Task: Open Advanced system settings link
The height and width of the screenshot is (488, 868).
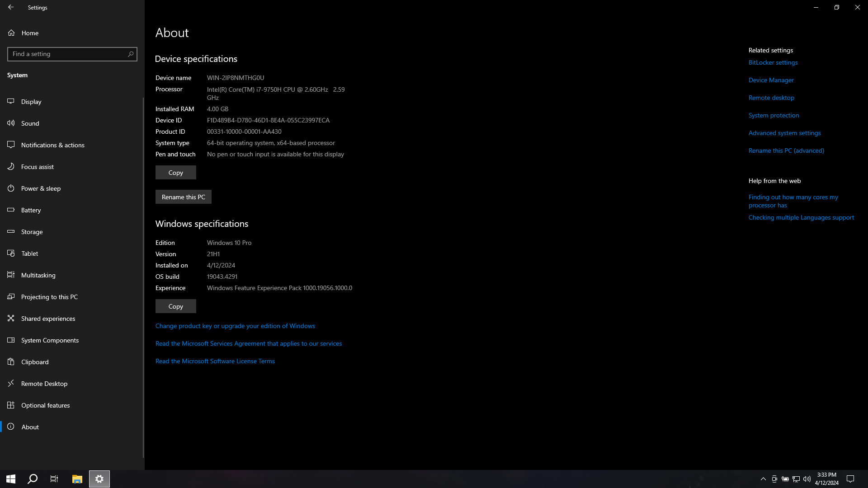Action: coord(784,133)
